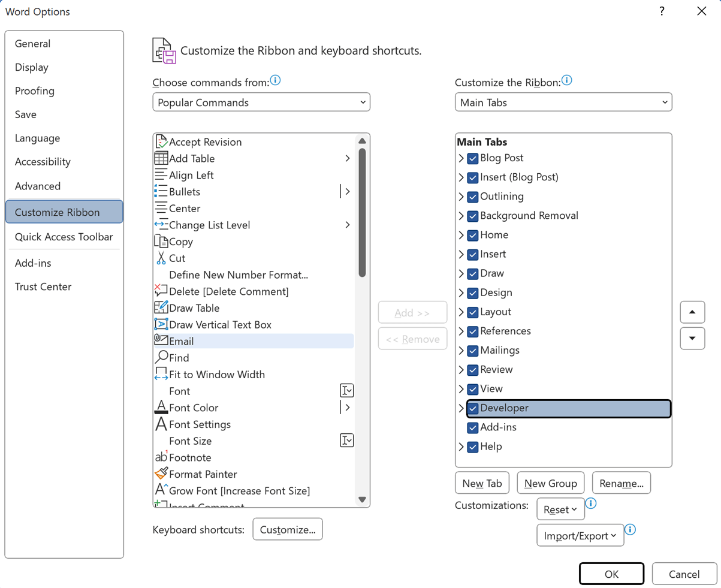
Task: Click the Rename button
Action: [x=622, y=483]
